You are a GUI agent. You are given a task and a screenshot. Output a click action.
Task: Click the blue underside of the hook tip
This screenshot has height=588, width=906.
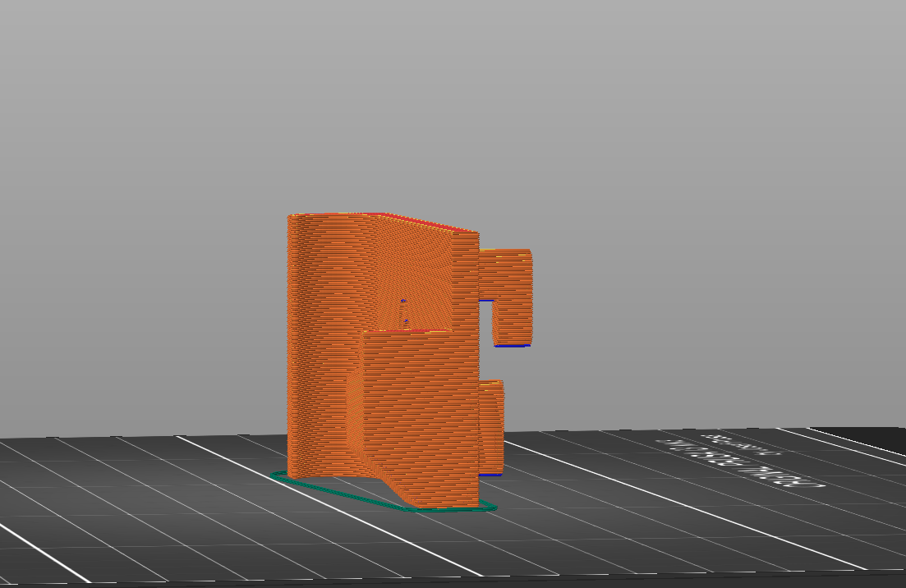coord(512,346)
